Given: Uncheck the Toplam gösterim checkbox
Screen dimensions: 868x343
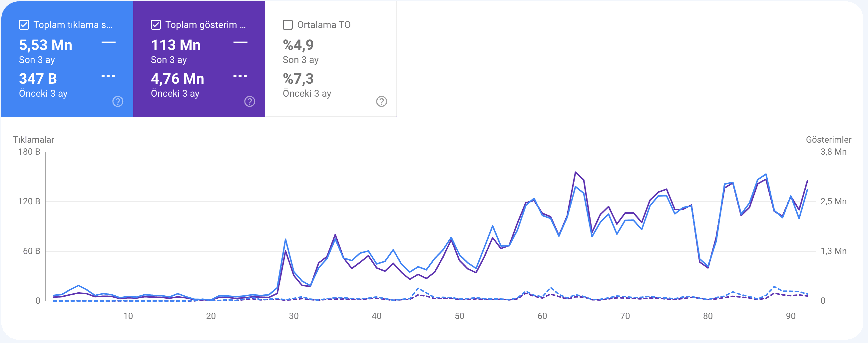Looking at the screenshot, I should click(155, 24).
